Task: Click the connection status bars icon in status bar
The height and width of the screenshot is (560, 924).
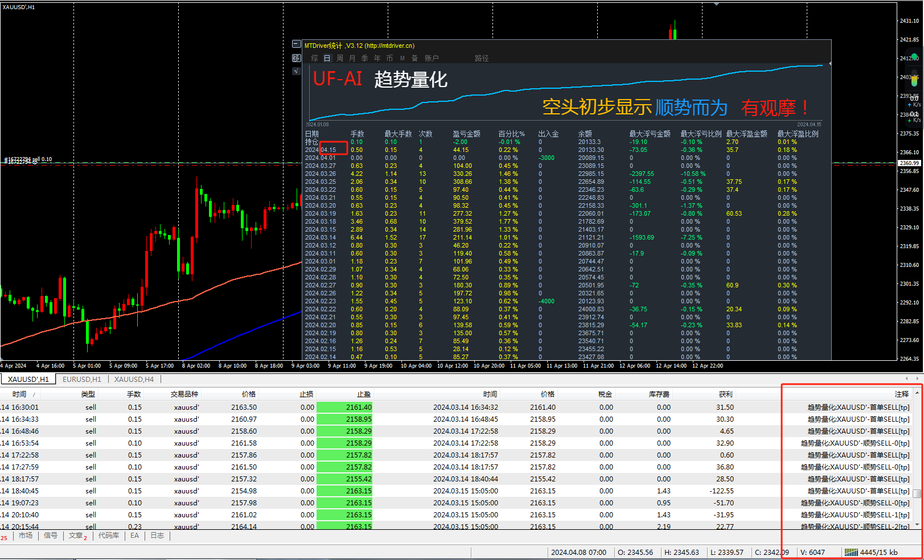Action: (851, 552)
